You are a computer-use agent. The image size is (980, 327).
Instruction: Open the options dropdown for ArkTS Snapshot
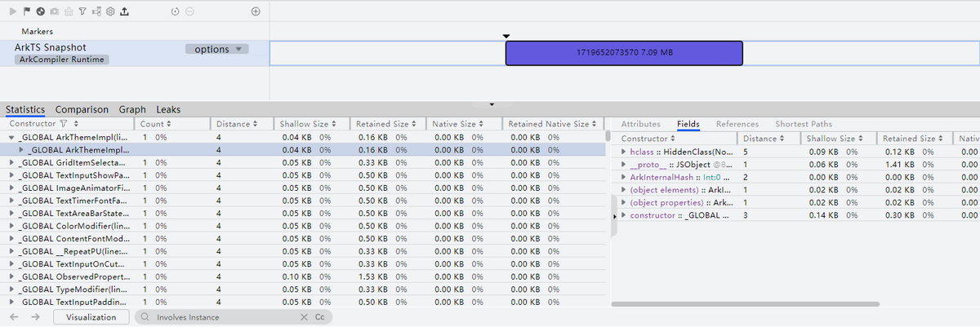click(216, 49)
